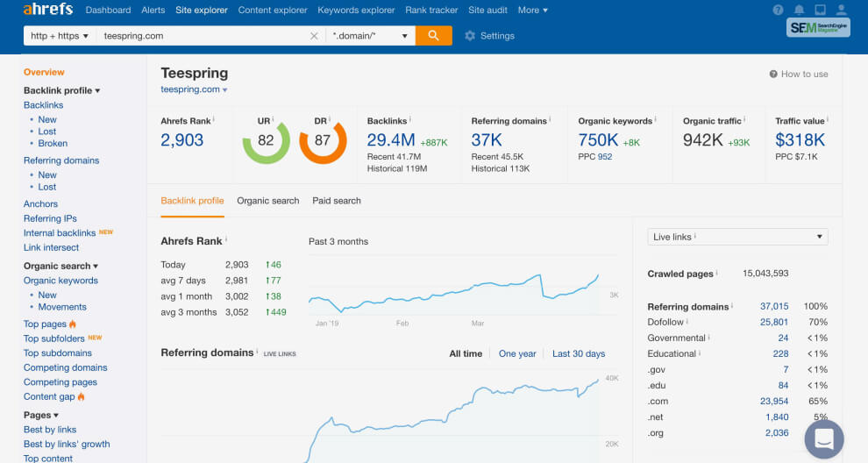Open the help question mark icon in header
This screenshot has height=463, width=868.
778,10
